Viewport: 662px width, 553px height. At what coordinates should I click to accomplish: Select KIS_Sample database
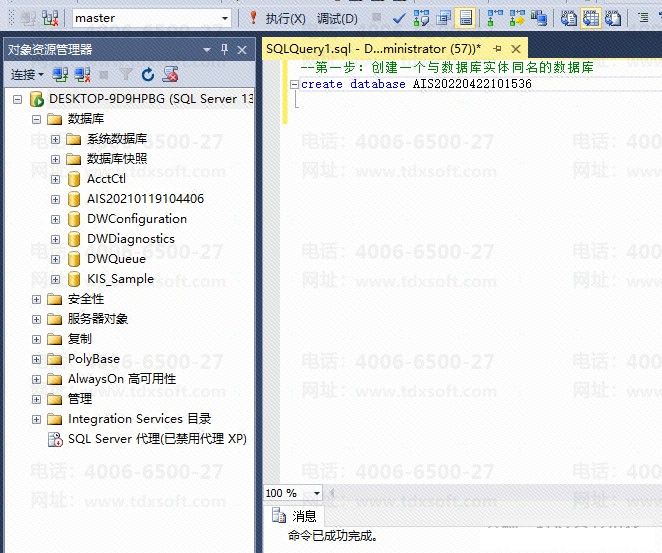click(x=120, y=279)
